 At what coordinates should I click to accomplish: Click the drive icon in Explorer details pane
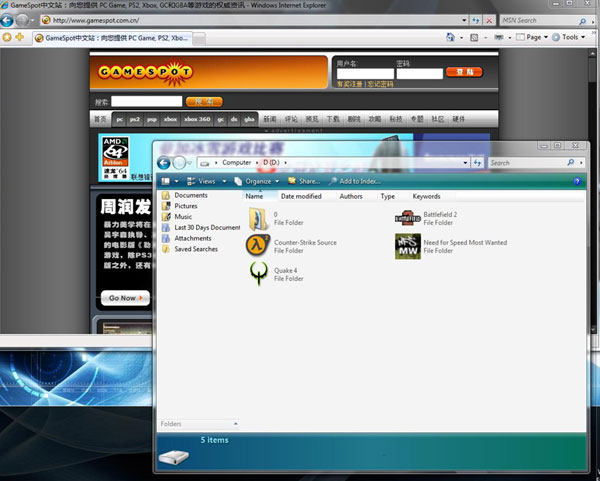pos(174,457)
